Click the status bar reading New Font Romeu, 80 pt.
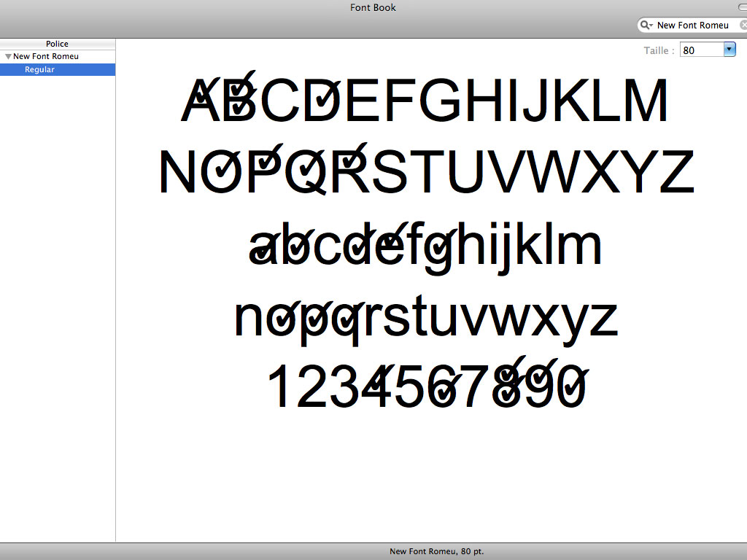 [438, 551]
